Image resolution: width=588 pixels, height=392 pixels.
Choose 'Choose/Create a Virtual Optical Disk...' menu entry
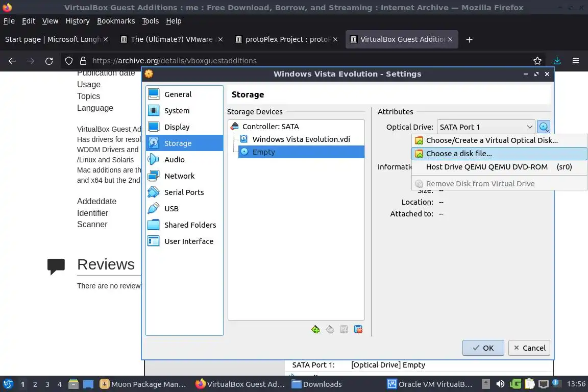(499, 140)
